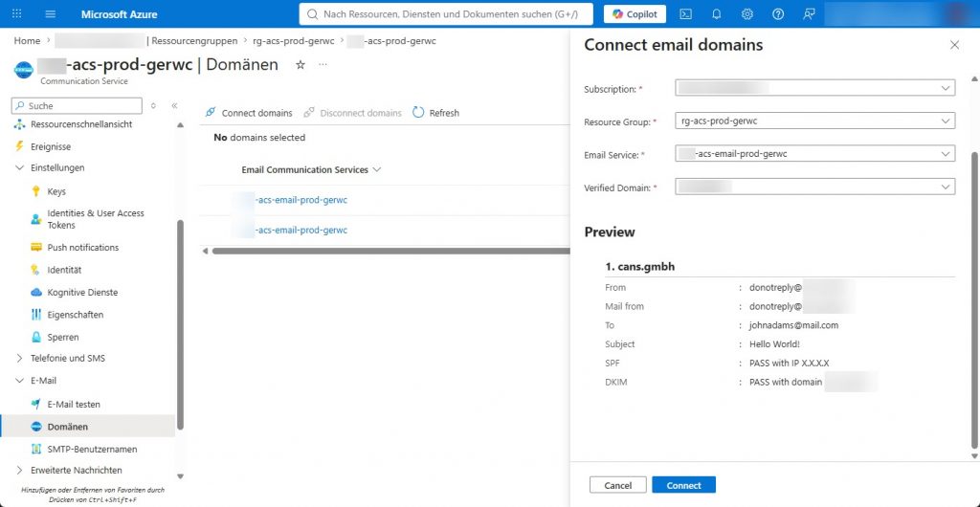Expand Telefonie und SMS section

coord(68,359)
